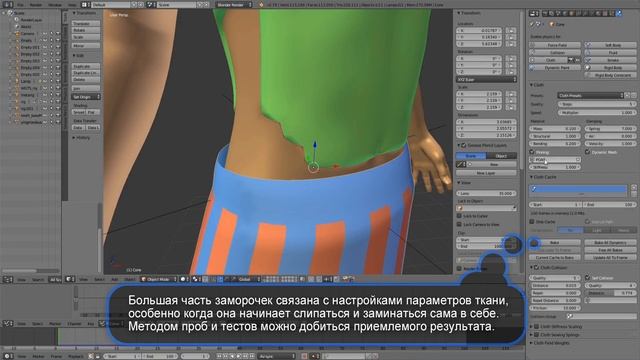The width and height of the screenshot is (640, 360).
Task: Click the pinning vertex group field
Action: [x=555, y=160]
